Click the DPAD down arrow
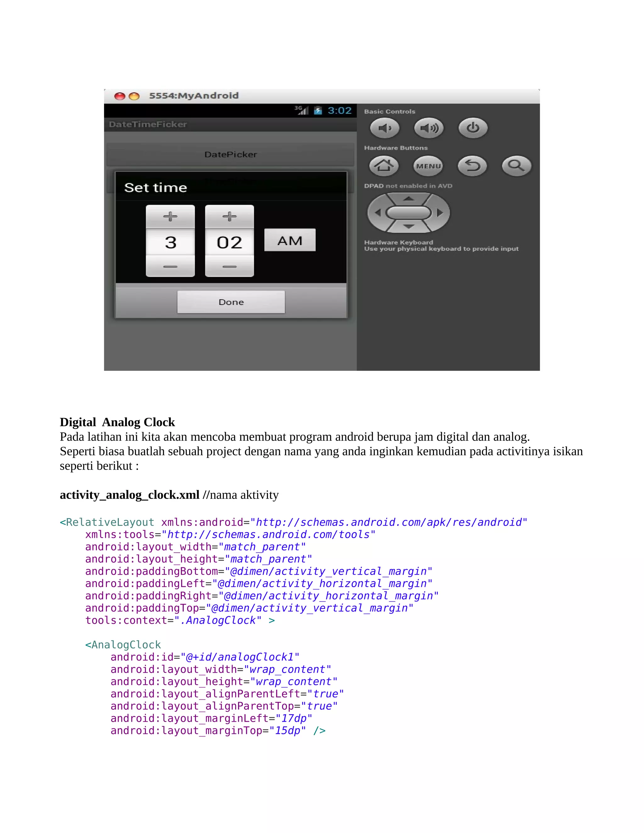The width and height of the screenshot is (644, 833). tap(408, 227)
